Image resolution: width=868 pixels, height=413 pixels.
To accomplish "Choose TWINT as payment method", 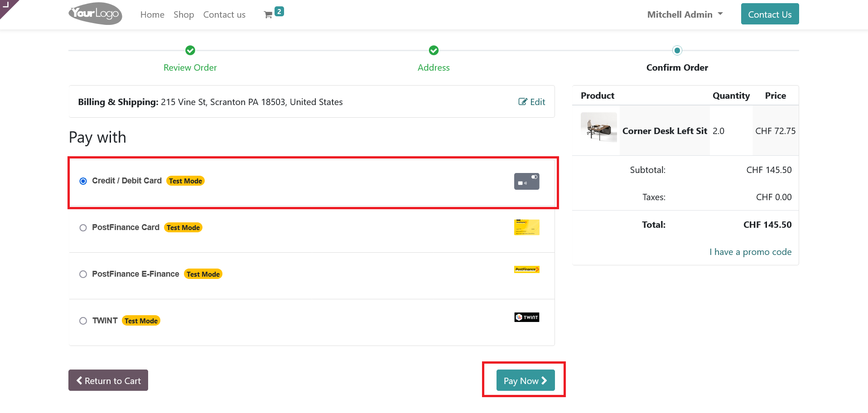I will pos(83,321).
